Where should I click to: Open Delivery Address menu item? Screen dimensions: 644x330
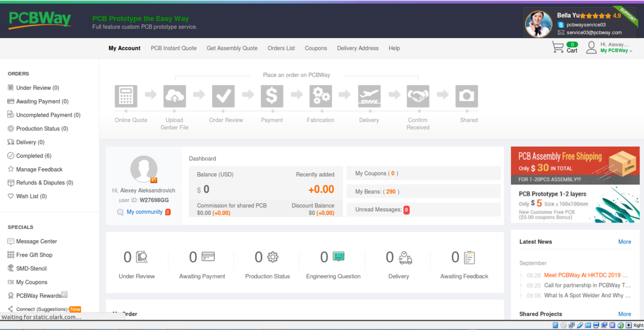pyautogui.click(x=358, y=48)
